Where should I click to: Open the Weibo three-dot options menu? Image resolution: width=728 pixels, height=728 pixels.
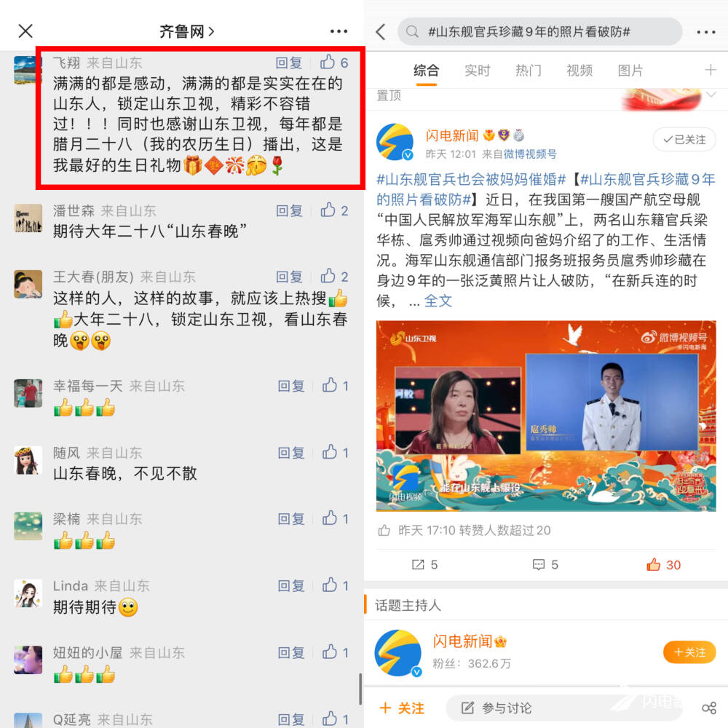tap(705, 31)
